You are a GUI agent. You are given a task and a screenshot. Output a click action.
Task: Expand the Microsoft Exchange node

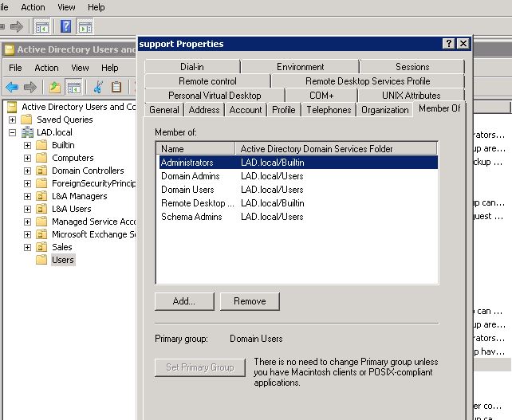[x=27, y=234]
